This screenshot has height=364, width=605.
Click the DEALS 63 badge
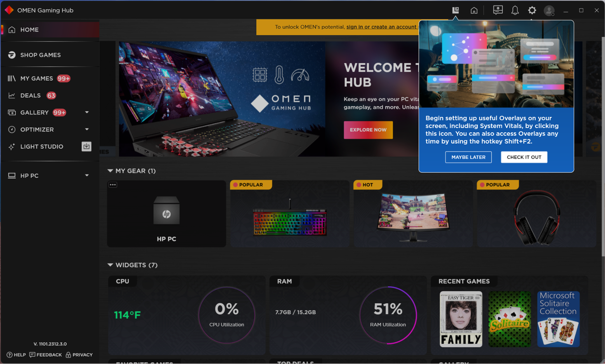tap(51, 95)
